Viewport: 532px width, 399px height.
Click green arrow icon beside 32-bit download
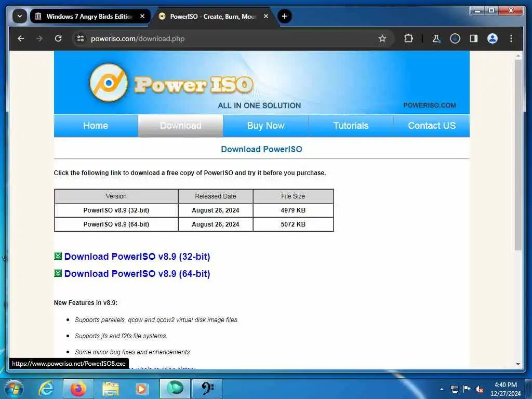tap(58, 256)
